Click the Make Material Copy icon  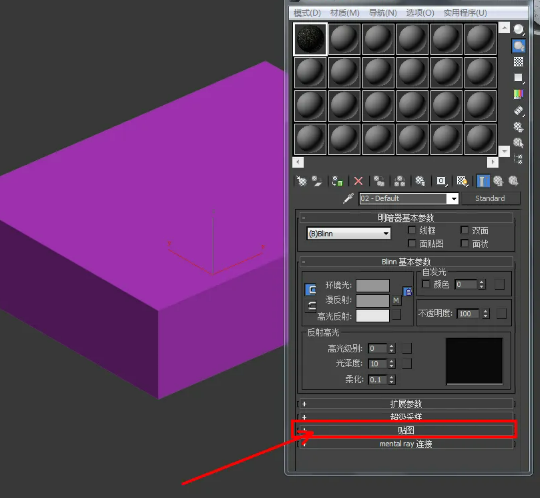tap(379, 181)
